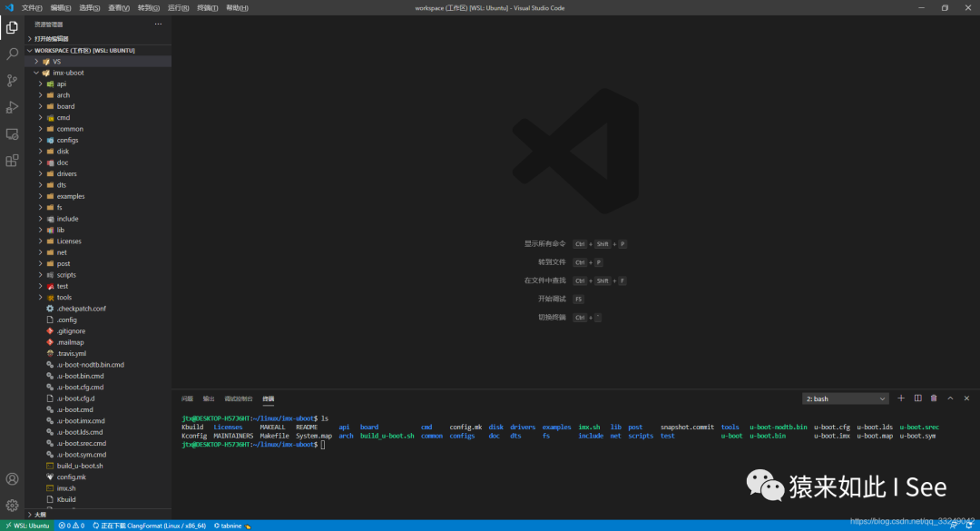
Task: Open the 查看(V) menu
Action: 119,8
